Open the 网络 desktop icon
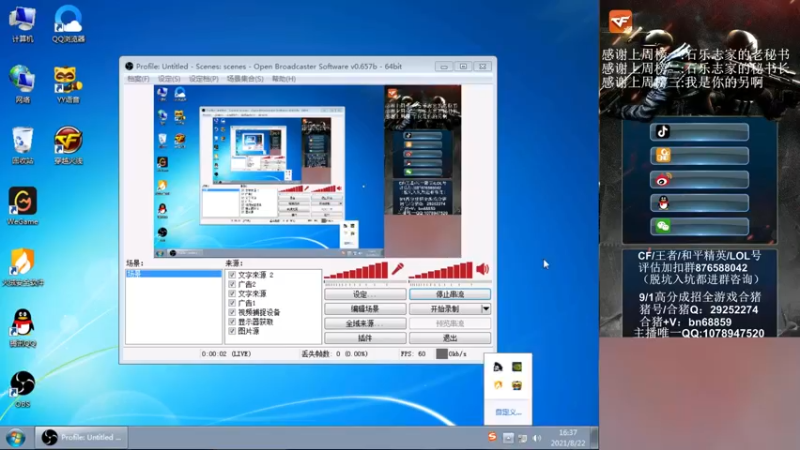800x450 pixels. [x=22, y=84]
